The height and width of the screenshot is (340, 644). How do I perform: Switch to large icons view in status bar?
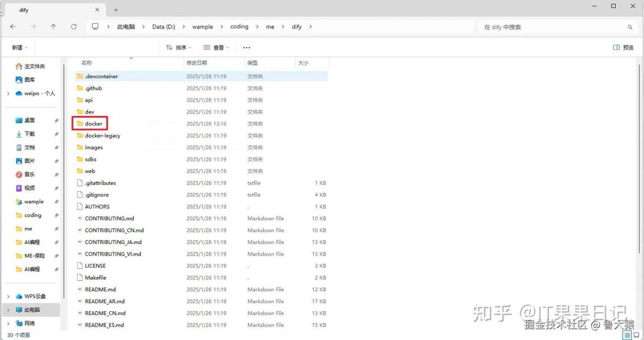click(636, 335)
